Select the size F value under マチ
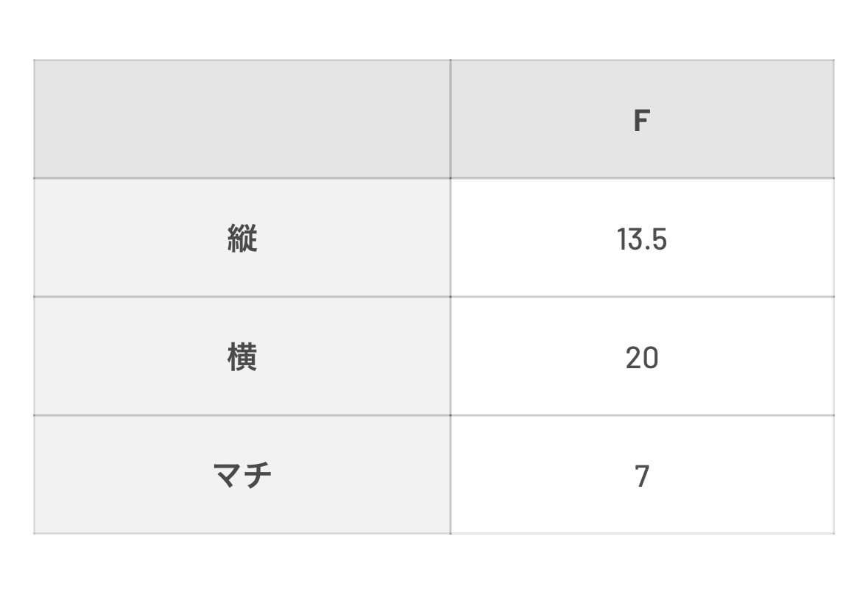Screen dimensions: 868x609 [641, 476]
